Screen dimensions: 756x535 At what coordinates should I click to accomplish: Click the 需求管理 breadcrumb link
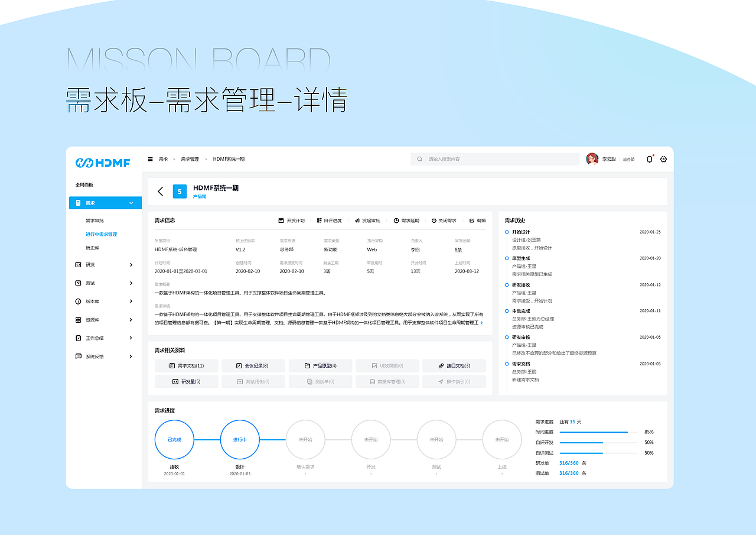(190, 159)
